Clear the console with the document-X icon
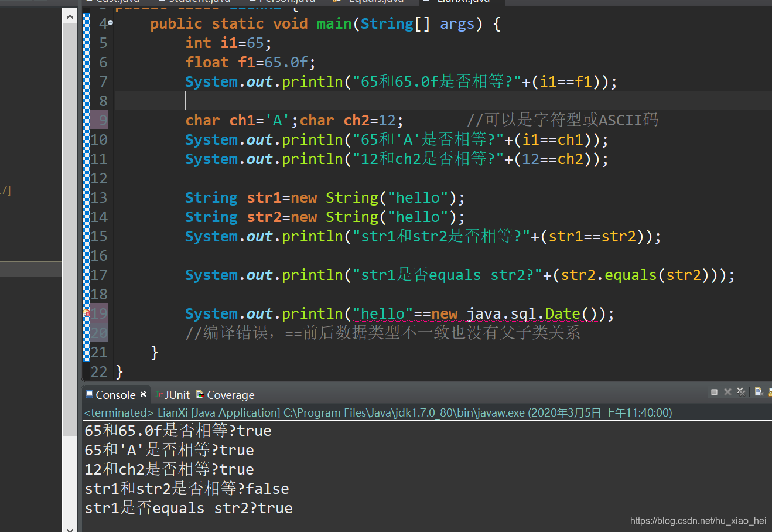Viewport: 772px width, 532px height. point(759,392)
